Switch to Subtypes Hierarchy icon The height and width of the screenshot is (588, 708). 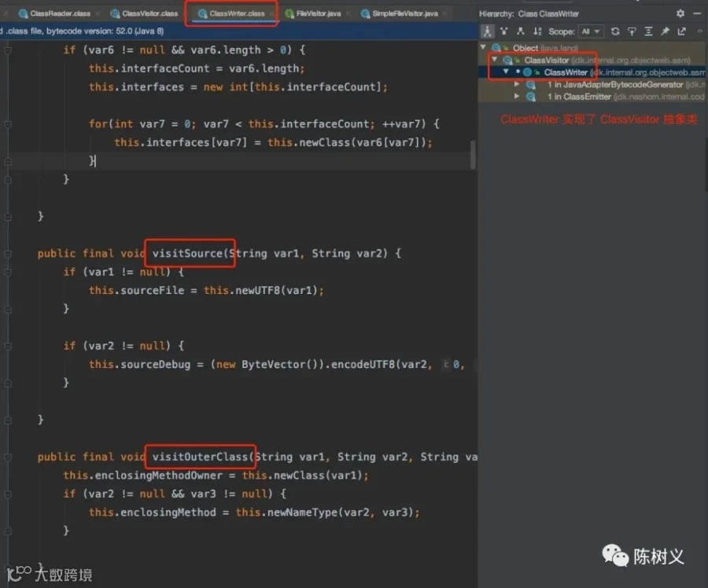coord(520,31)
